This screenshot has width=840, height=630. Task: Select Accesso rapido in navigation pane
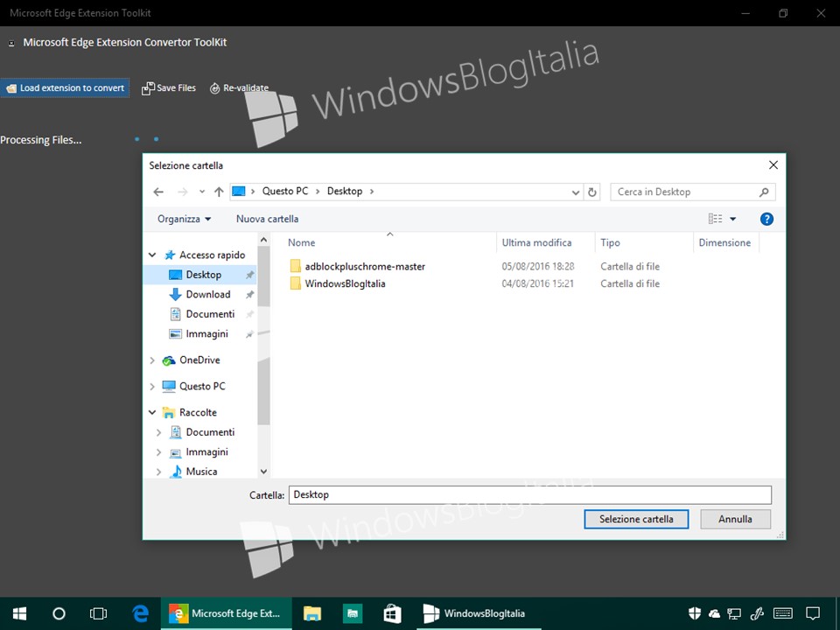click(x=212, y=255)
